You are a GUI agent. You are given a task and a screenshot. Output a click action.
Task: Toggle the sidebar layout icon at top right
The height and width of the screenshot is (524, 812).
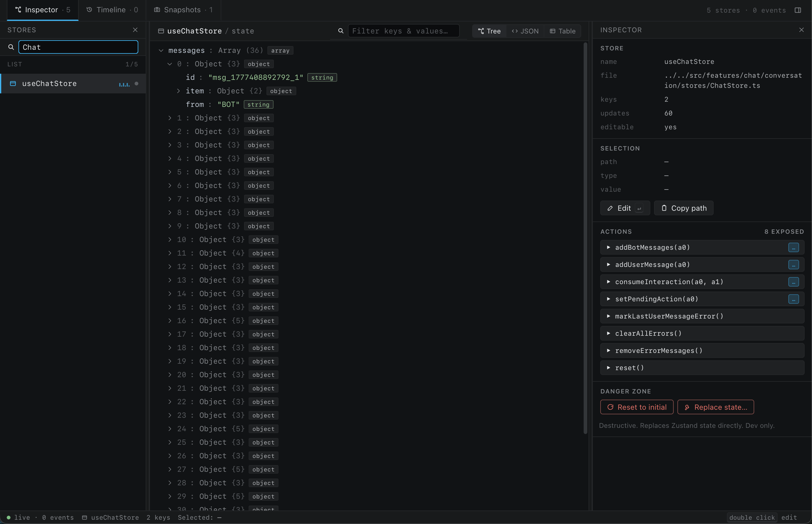(x=798, y=10)
